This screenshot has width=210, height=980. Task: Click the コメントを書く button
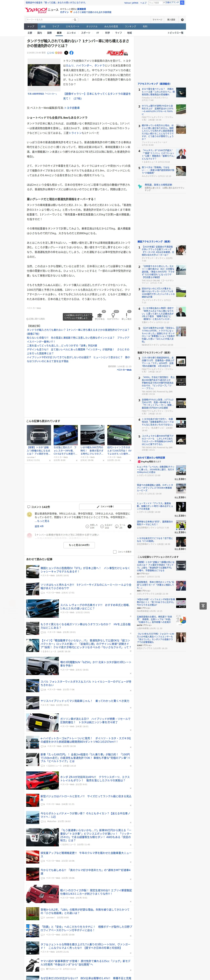click(105, 507)
